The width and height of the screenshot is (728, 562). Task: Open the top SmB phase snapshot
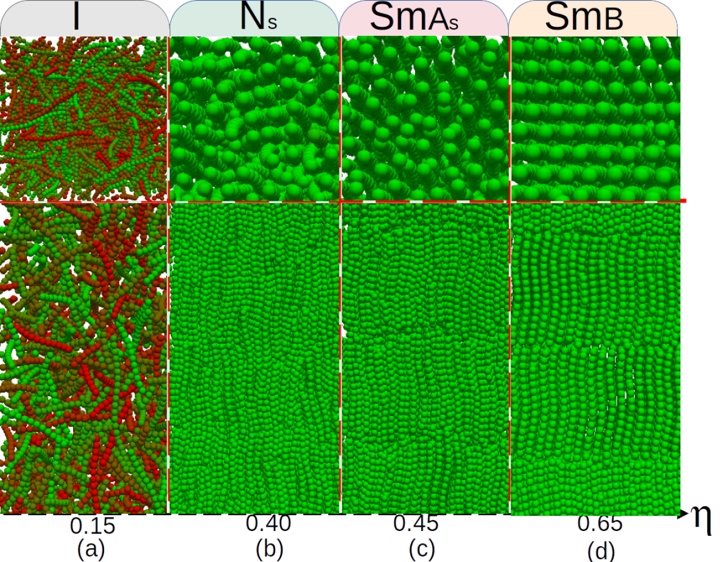tap(596, 119)
